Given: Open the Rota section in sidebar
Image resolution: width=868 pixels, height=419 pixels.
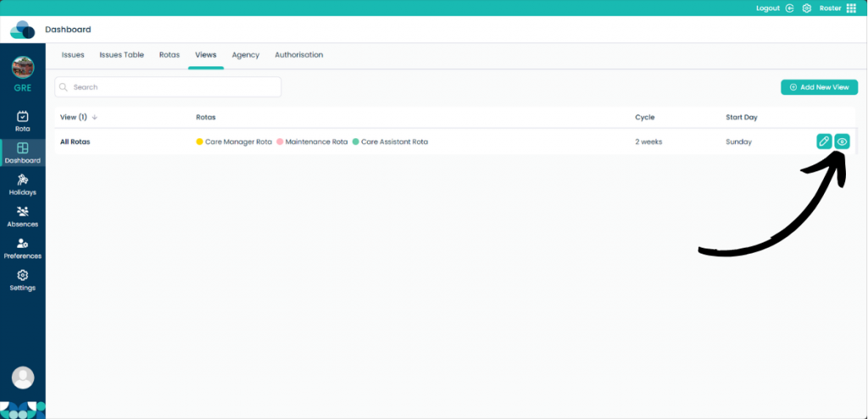Looking at the screenshot, I should pyautogui.click(x=23, y=122).
